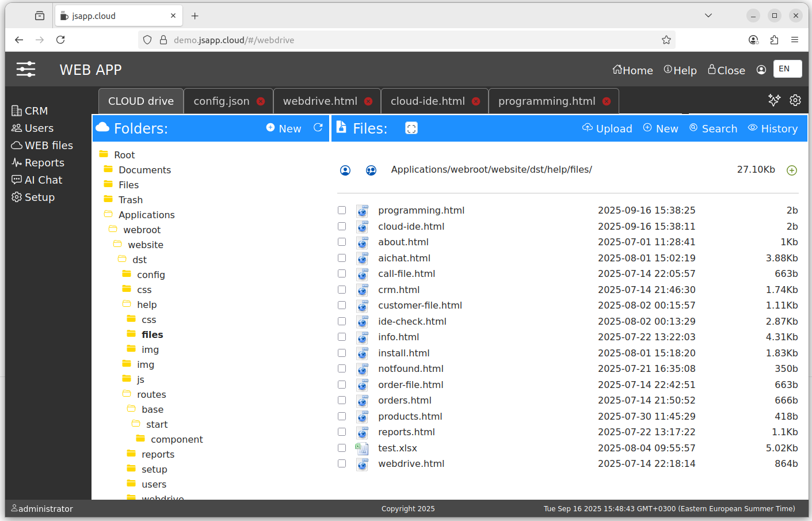Check the box for programming.html

[342, 211]
